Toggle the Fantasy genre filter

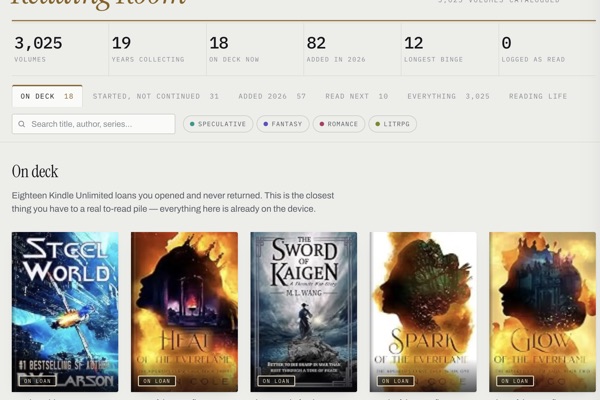click(283, 124)
